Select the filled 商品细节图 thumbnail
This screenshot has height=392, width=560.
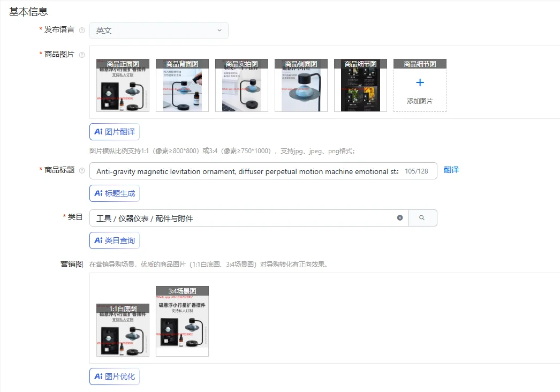[360, 85]
